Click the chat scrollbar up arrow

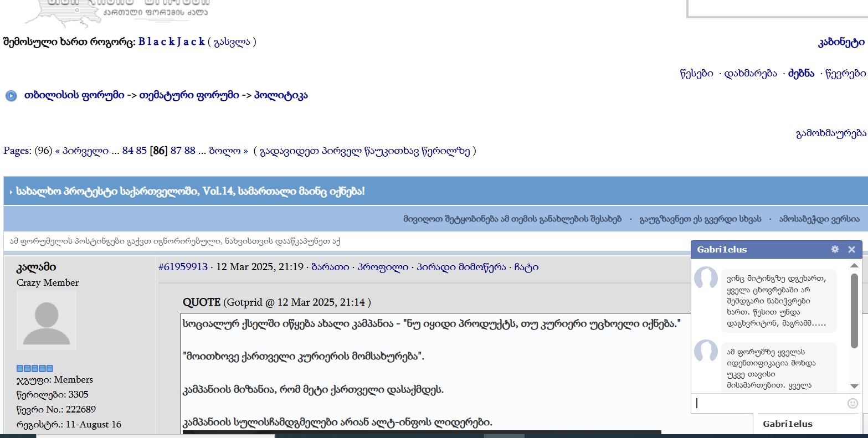click(x=854, y=266)
